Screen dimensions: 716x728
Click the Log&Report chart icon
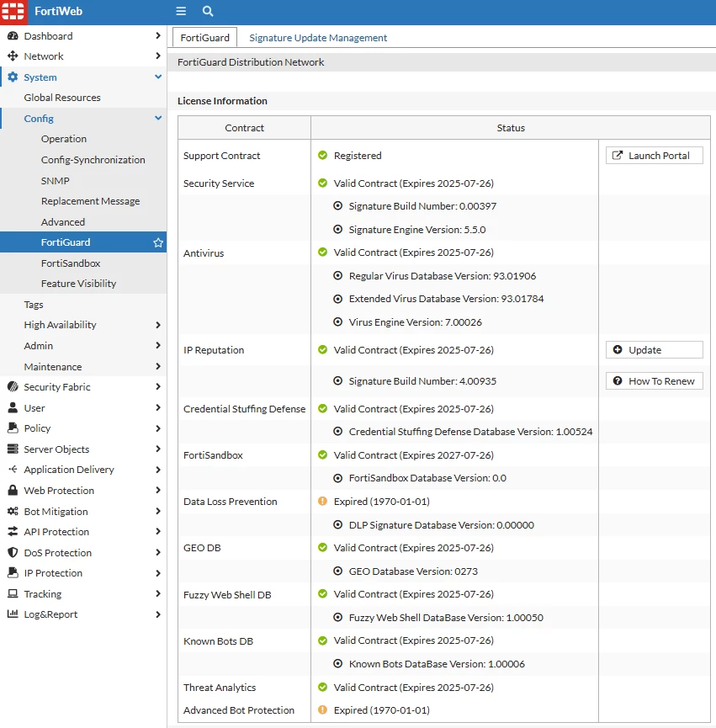13,614
